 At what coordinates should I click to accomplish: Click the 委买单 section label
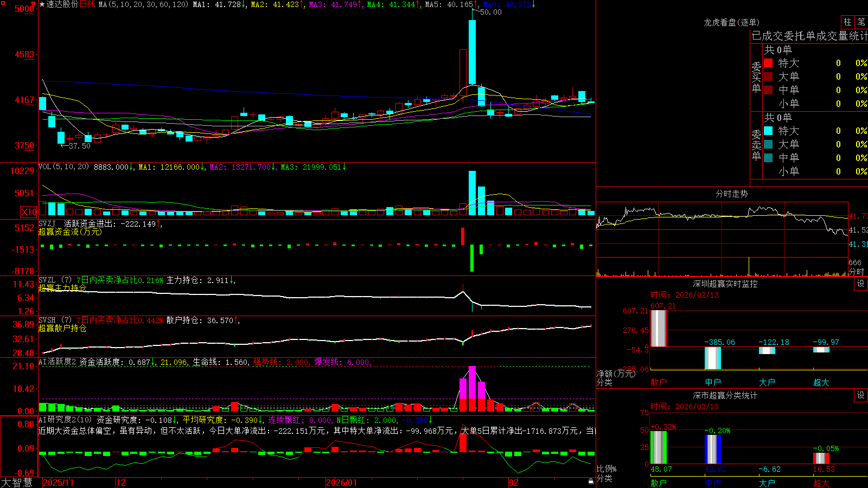(x=756, y=76)
